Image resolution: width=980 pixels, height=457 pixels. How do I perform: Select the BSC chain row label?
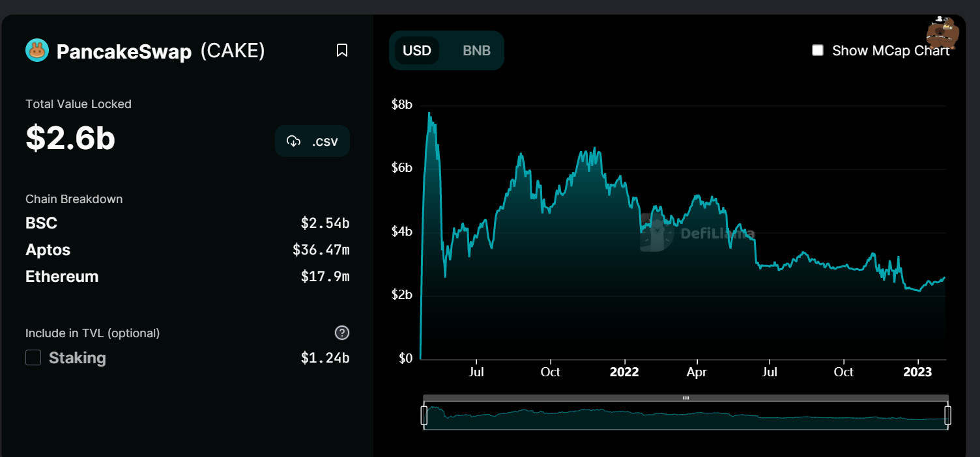coord(42,223)
